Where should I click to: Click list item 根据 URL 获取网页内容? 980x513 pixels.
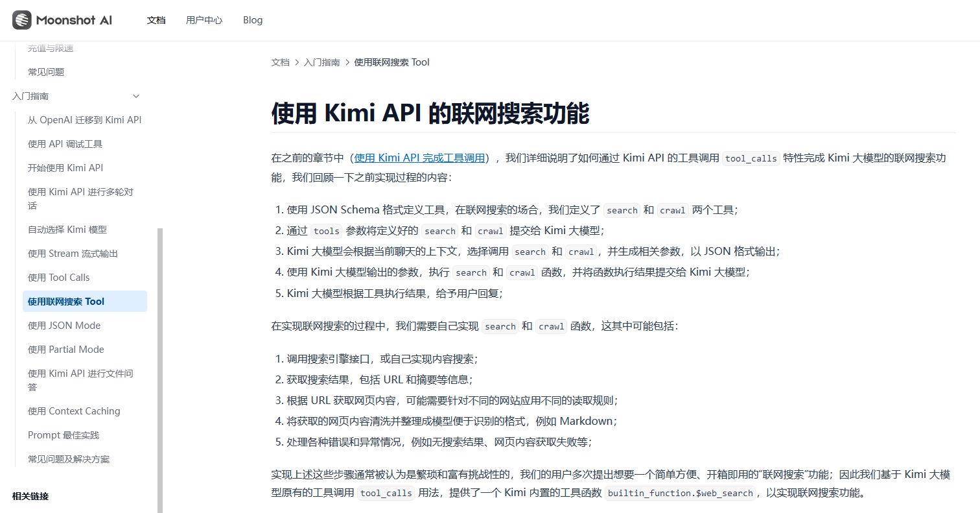click(452, 400)
